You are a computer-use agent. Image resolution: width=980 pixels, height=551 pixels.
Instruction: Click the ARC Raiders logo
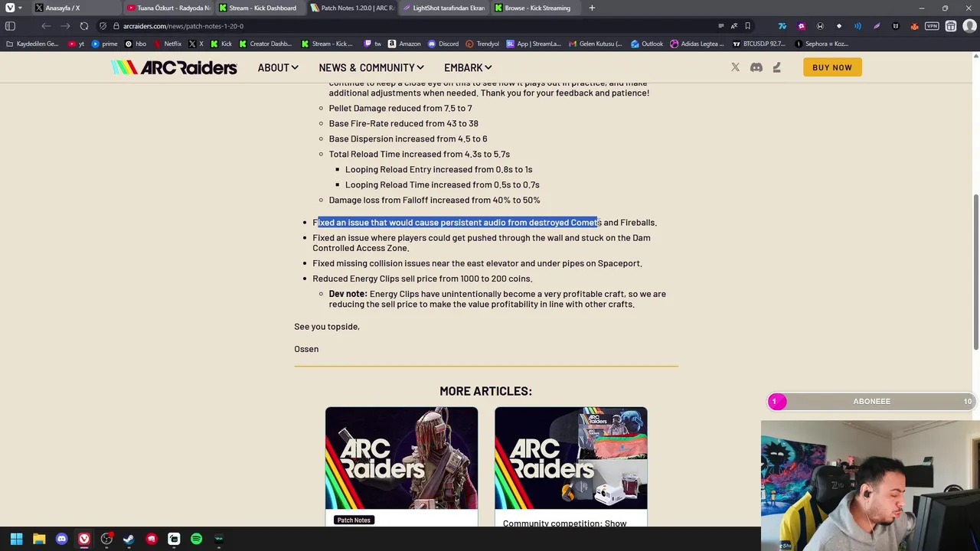tap(174, 67)
